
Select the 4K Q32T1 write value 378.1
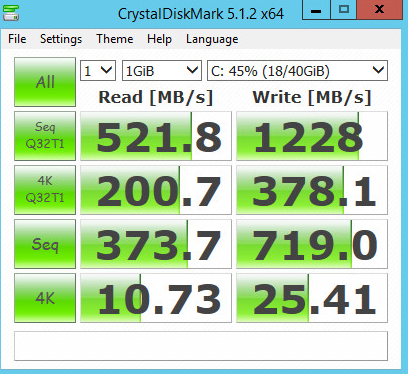coord(312,190)
